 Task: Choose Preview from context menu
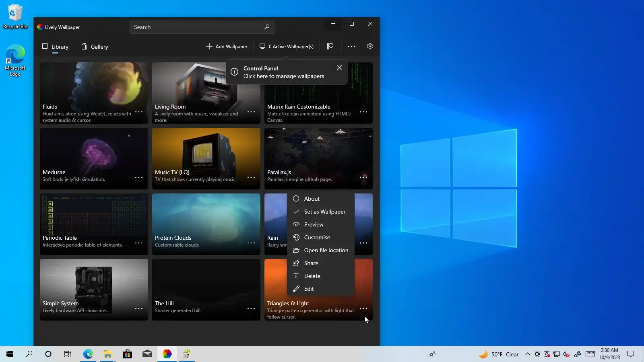tap(321, 224)
